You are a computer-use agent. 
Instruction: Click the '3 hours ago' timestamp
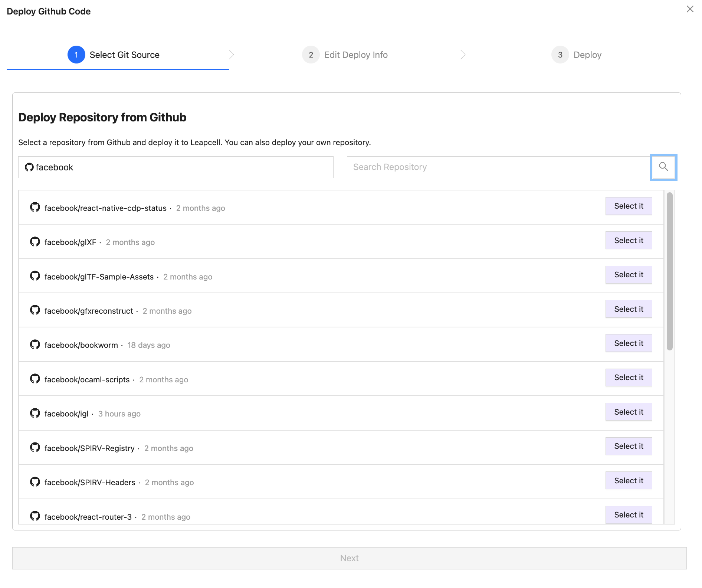click(119, 414)
